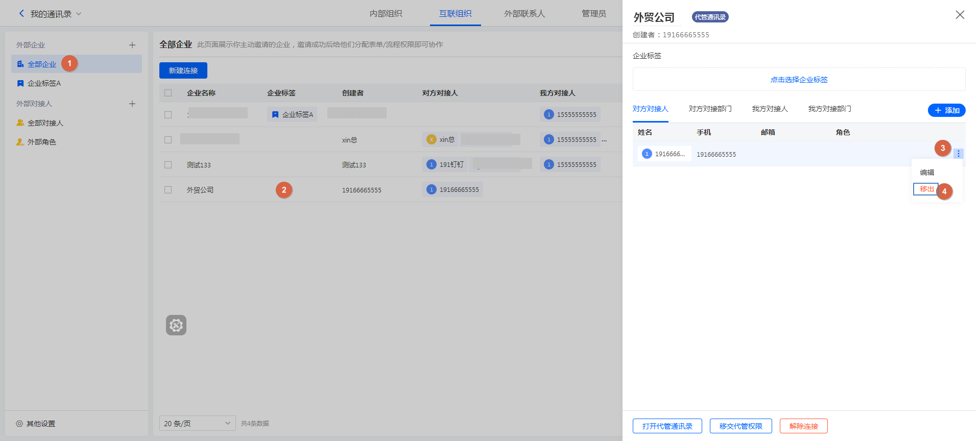Choose 移出 from the popup menu
The width and height of the screenshot is (980, 441).
tap(926, 189)
